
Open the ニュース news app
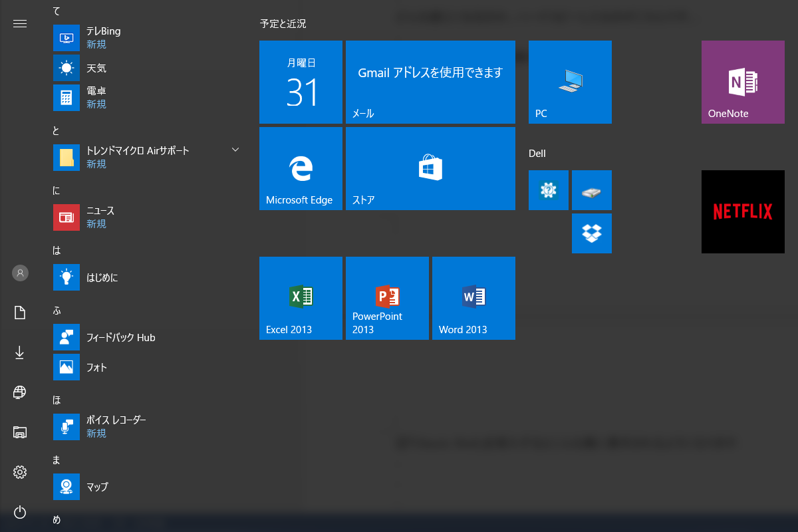pos(146,217)
